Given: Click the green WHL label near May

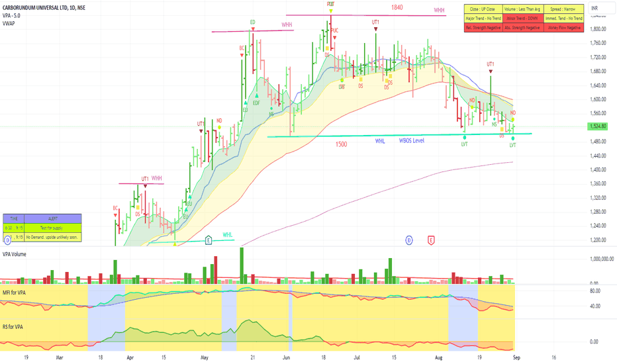Looking at the screenshot, I should tap(228, 235).
